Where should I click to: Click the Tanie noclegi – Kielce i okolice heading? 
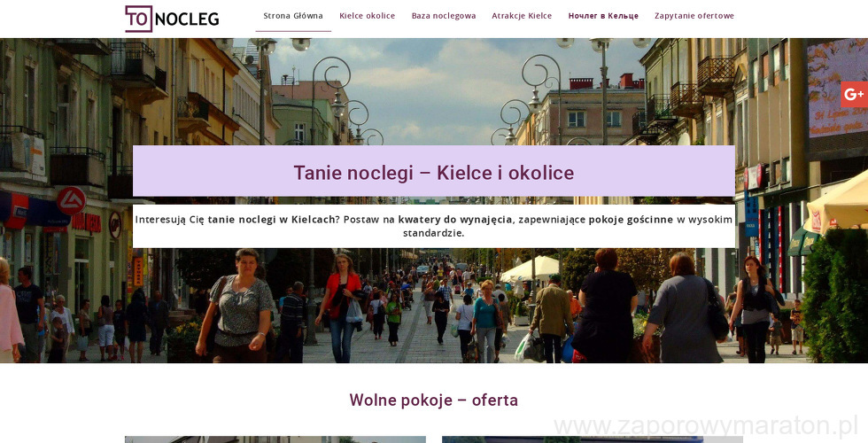click(x=433, y=173)
